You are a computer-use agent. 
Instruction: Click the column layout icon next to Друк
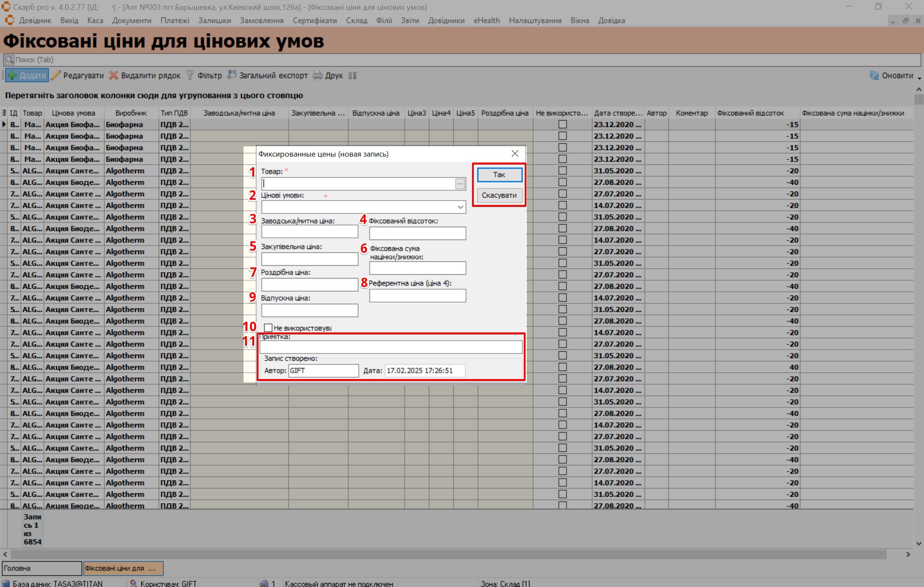[352, 75]
